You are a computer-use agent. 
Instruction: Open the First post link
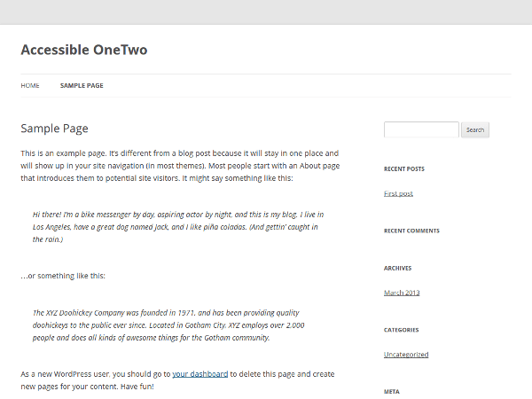[398, 193]
